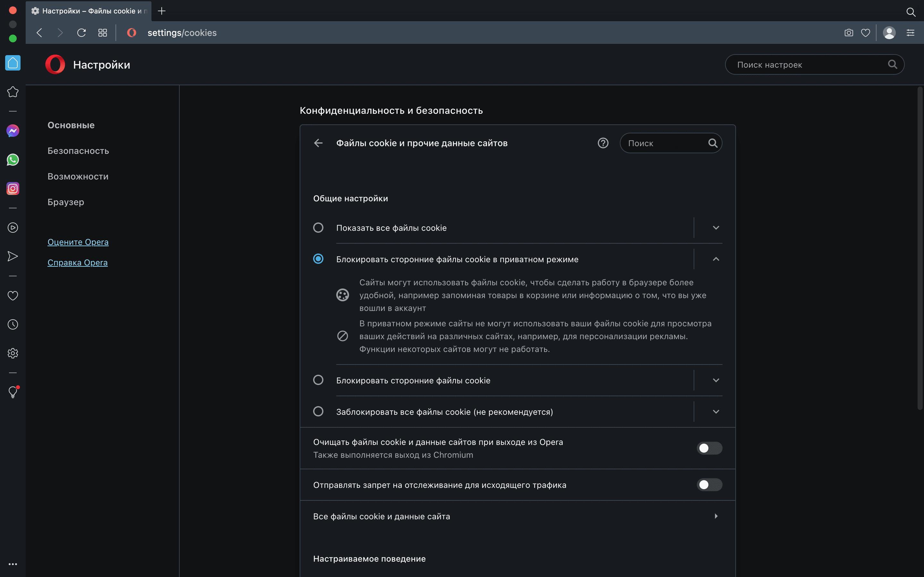The image size is (924, 577).
Task: Open WhatsApp from the sidebar
Action: point(13,160)
